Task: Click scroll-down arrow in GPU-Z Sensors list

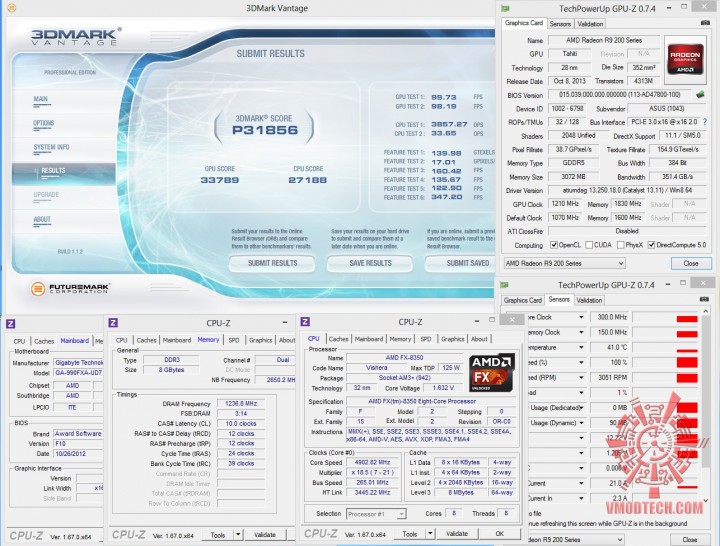Action: coord(705,500)
